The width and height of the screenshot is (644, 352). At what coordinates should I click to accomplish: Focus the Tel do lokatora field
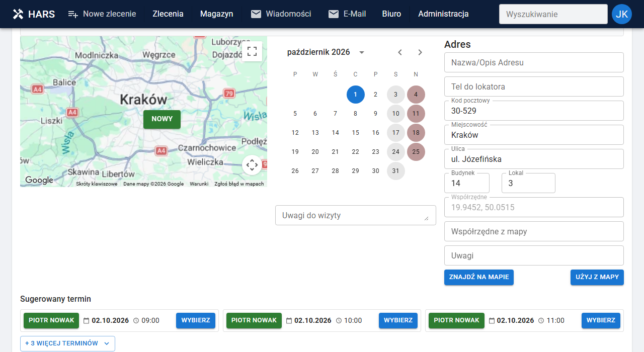pos(534,86)
